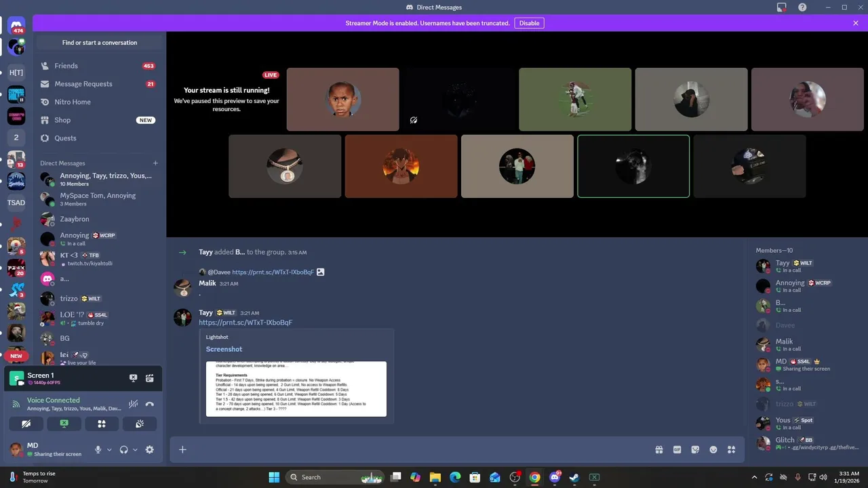Click the taskbar Search box
Screen dimensions: 868x488
point(335,477)
